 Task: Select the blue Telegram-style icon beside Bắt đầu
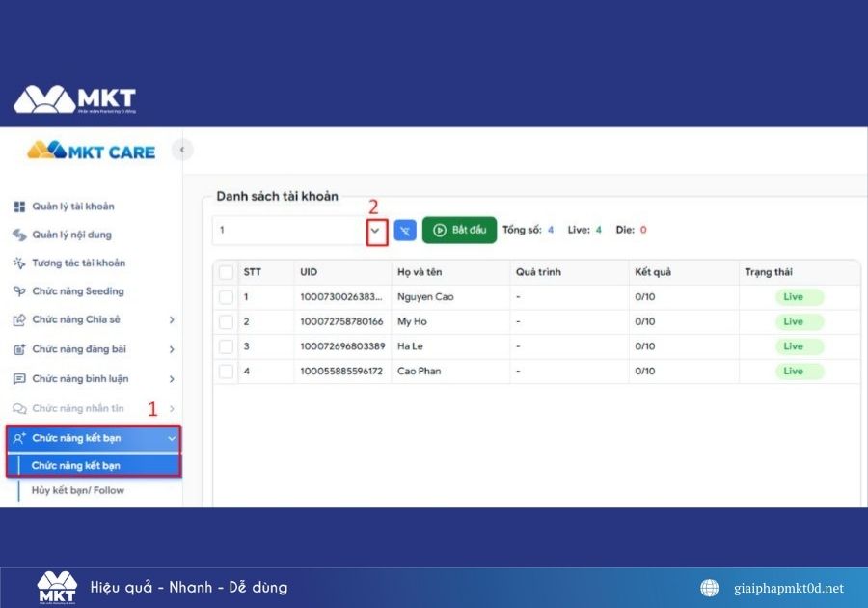point(404,230)
